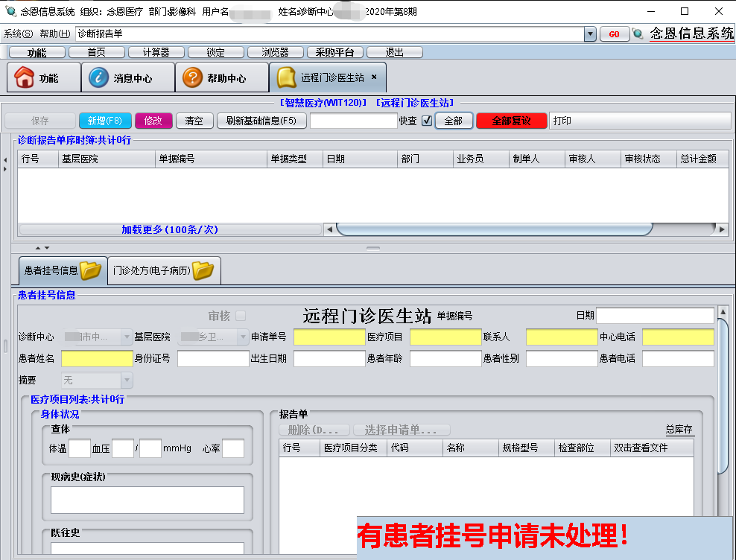Toggle the 快查 checkbox

click(x=427, y=121)
